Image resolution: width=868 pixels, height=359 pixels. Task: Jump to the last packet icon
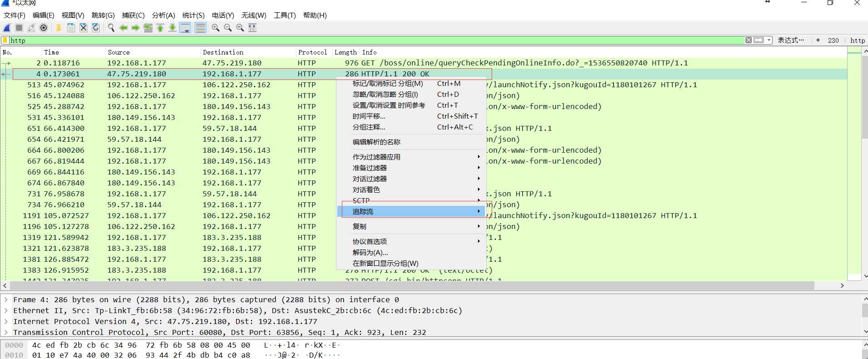point(173,28)
